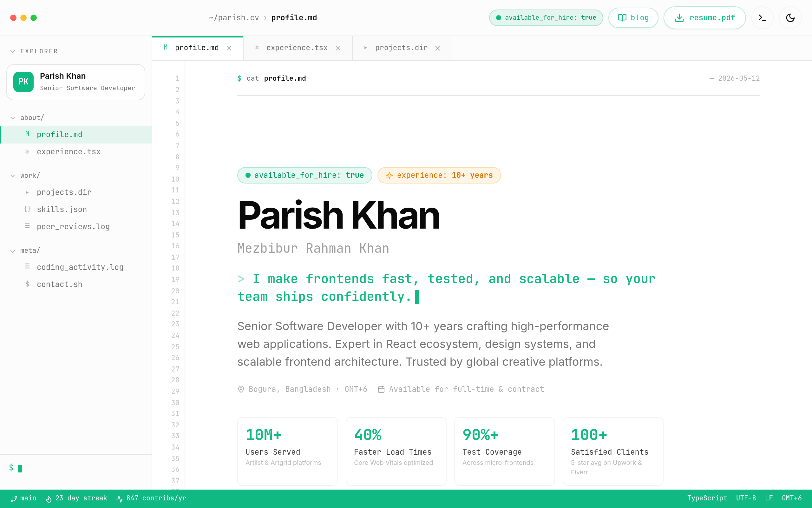Click the main git branch in status bar
This screenshot has height=508, width=812.
(23, 498)
